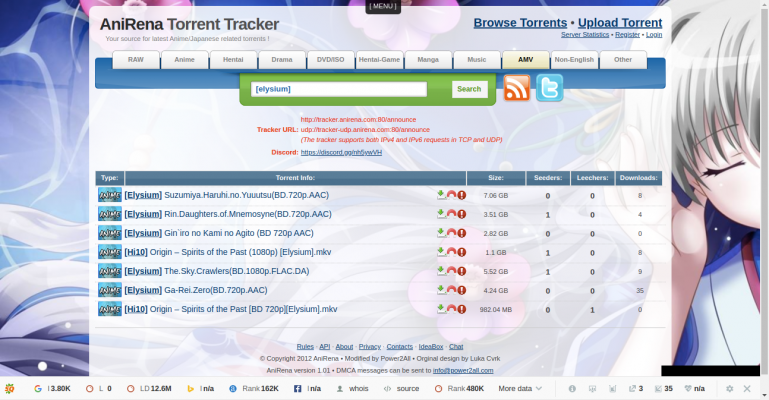Click the settings gear in bottom SEO bar
The width and height of the screenshot is (769, 400).
click(x=729, y=388)
